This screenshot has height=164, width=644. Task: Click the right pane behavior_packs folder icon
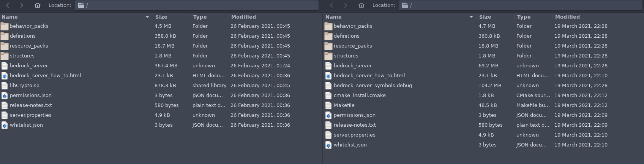tap(328, 26)
